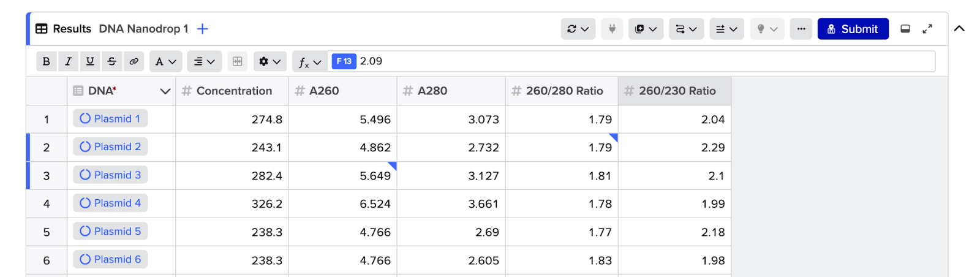Viewport: 980px width, 277px height.
Task: Click A280 cell 3.661
Action: pos(451,204)
